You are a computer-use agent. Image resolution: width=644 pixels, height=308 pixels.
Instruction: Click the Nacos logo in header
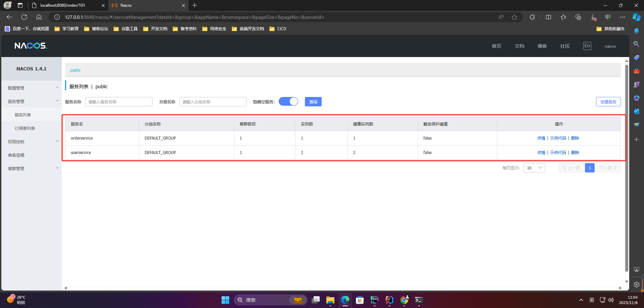(x=31, y=46)
